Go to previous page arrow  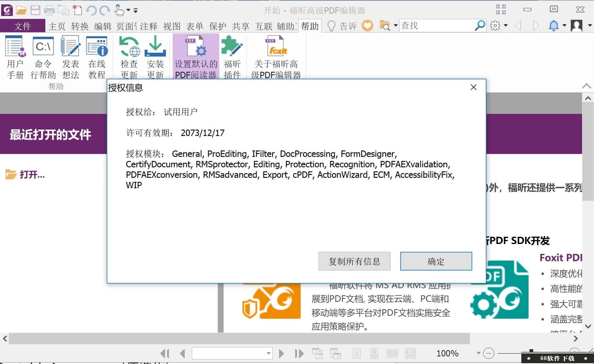[x=183, y=354]
